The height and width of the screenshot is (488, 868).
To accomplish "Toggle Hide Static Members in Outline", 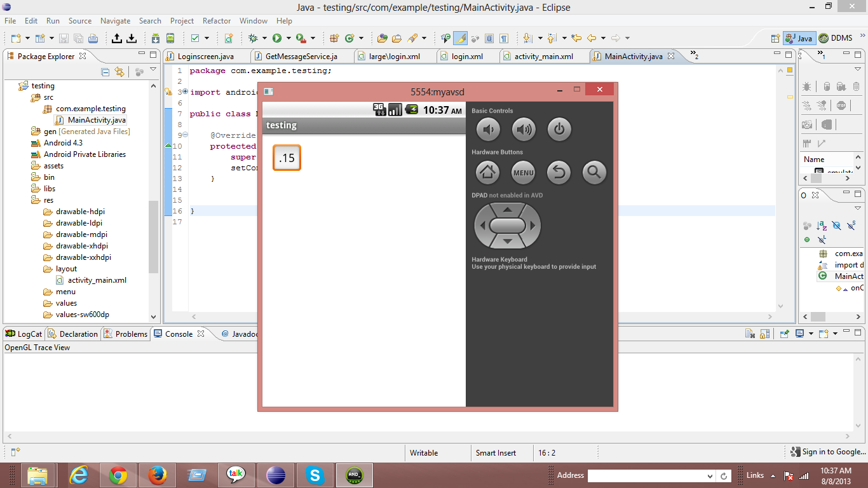I will 851,226.
